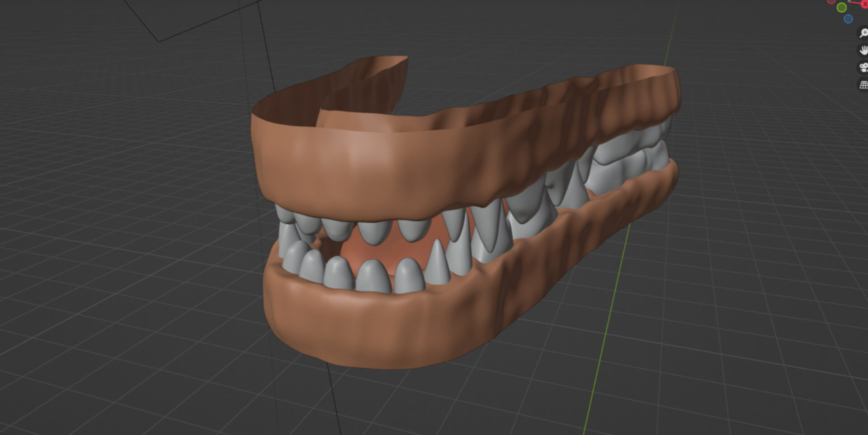Click the zoom magnifier viewport icon

(x=863, y=33)
